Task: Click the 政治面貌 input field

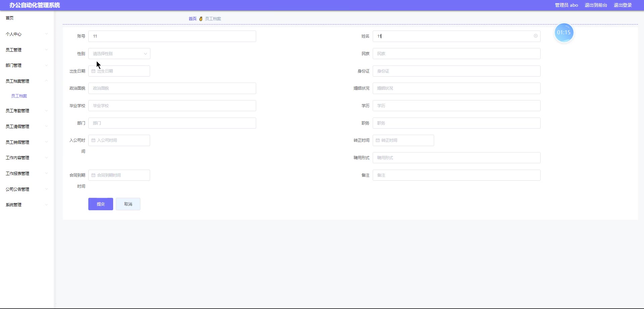Action: (172, 88)
